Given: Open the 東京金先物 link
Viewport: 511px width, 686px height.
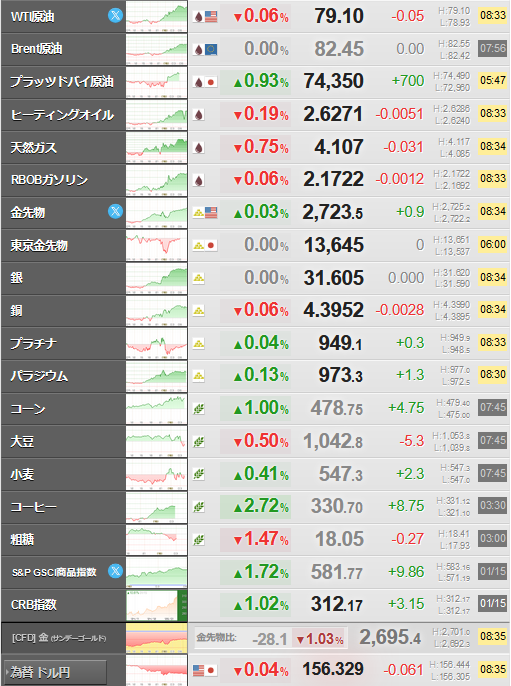Looking at the screenshot, I should [39, 245].
